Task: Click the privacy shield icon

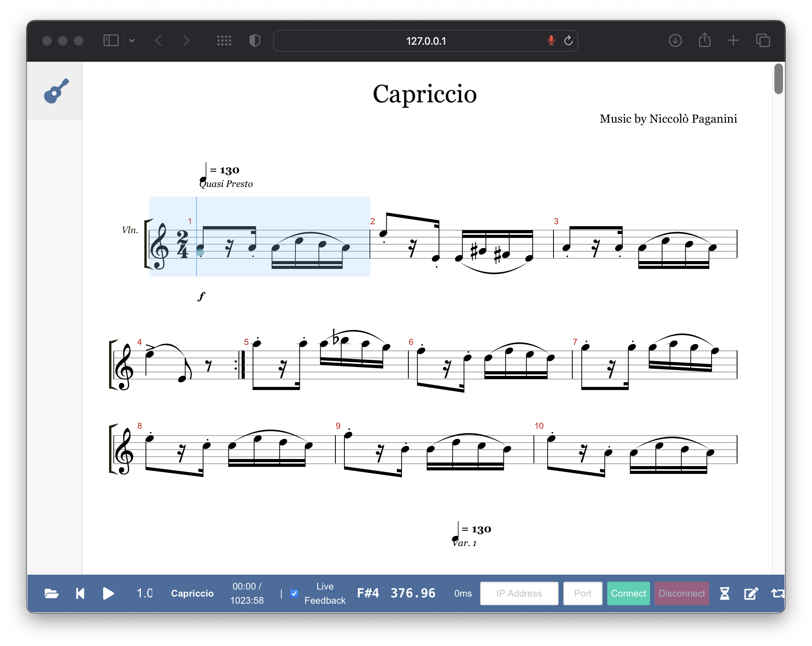Action: click(x=255, y=40)
